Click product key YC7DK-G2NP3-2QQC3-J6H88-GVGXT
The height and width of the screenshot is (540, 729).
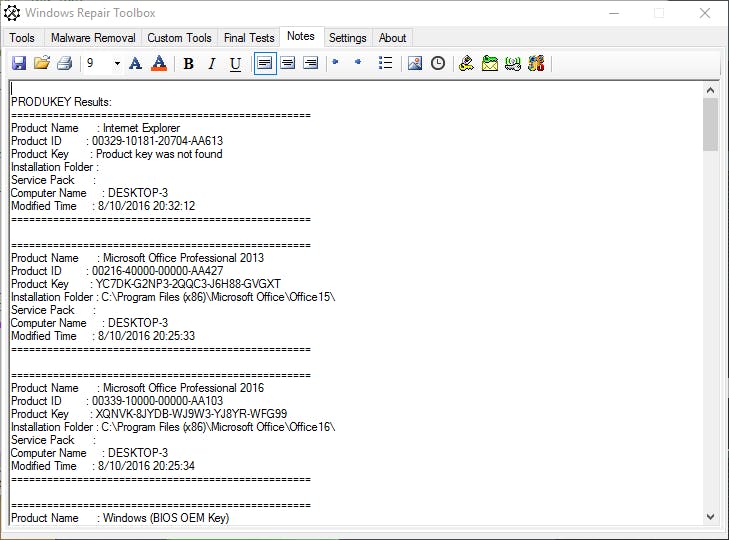[x=188, y=284]
